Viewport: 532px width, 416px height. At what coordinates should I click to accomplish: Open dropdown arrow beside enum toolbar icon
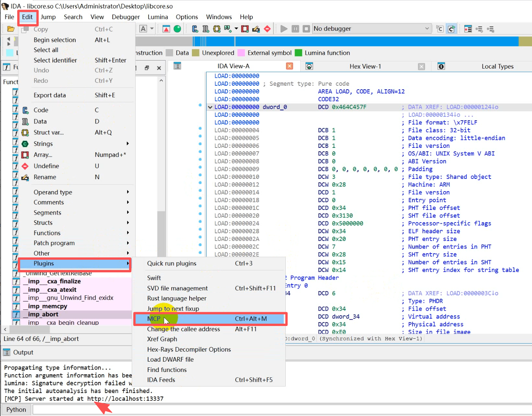[236, 29]
